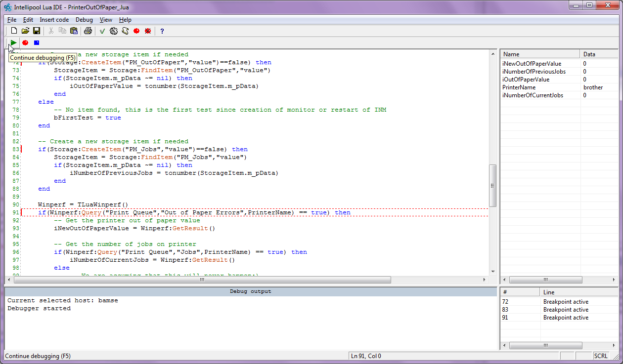Screen dimensions: 623x364
Task: Continue debugging with the green play icon
Action: click(13, 42)
